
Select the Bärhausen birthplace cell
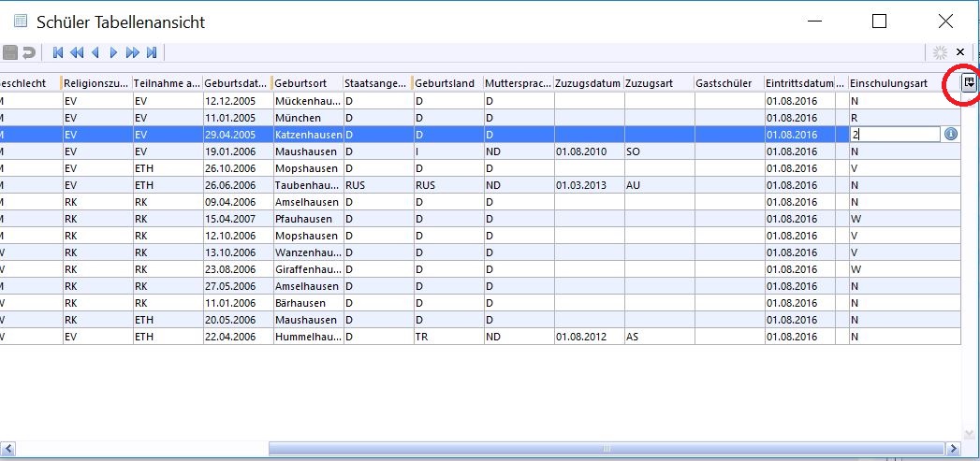click(x=308, y=303)
